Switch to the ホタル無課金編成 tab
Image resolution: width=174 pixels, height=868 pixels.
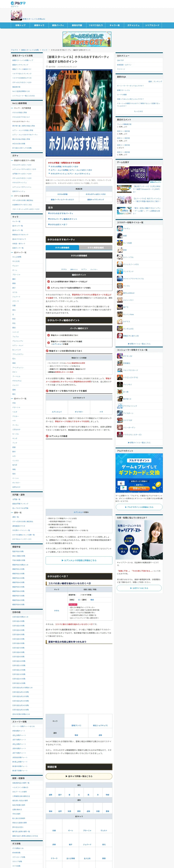[96, 247]
